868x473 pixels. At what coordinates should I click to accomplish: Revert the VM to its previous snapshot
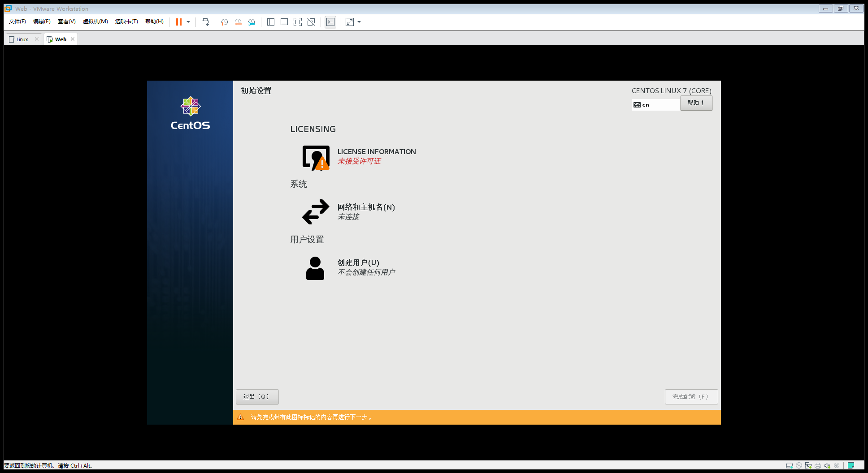click(x=238, y=22)
